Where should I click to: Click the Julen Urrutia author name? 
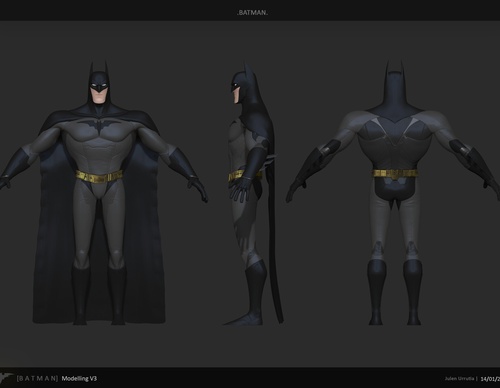[x=459, y=379]
